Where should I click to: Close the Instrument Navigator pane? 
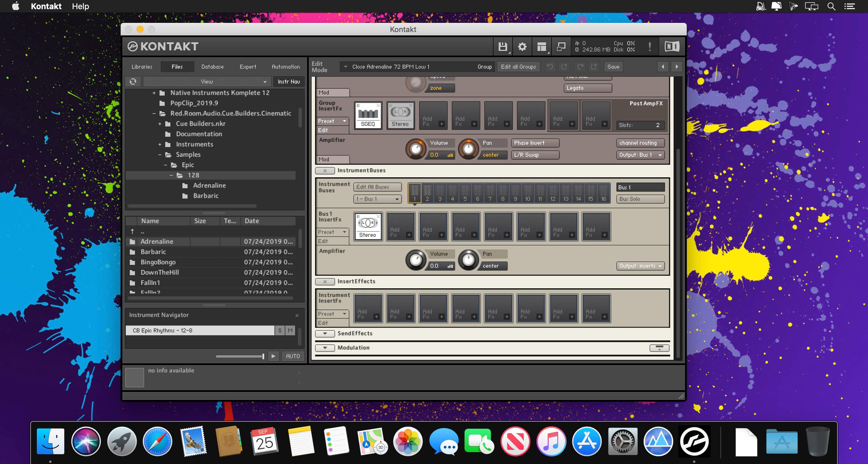click(297, 316)
